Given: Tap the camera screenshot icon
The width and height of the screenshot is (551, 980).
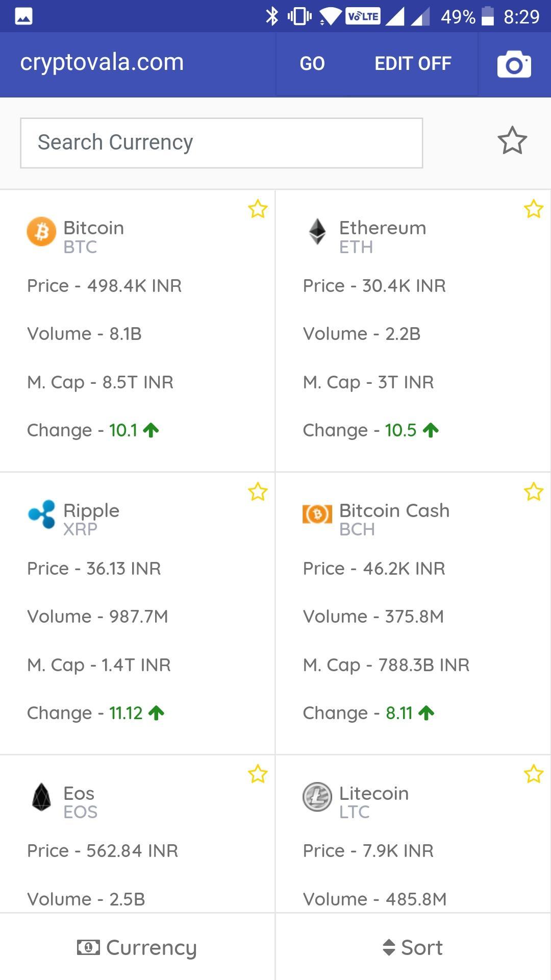Looking at the screenshot, I should pyautogui.click(x=514, y=64).
